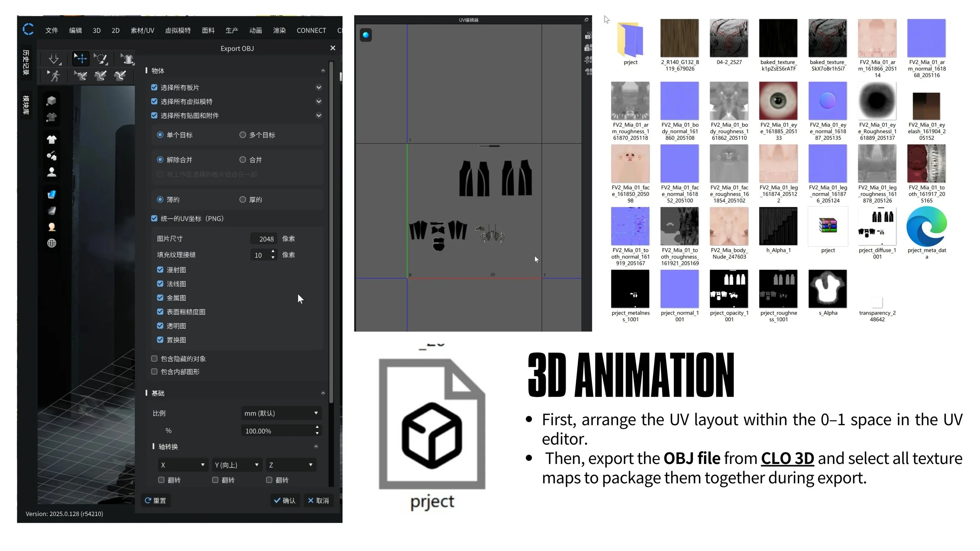Open the white T-shirt garment icon in sidebar
Viewport: 980px width, 551px height.
point(51,140)
